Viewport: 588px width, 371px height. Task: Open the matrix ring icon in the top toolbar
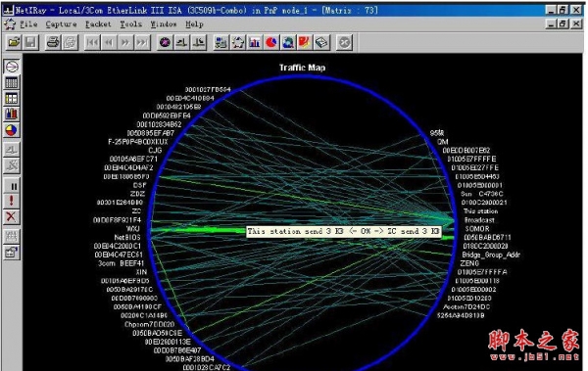point(238,42)
